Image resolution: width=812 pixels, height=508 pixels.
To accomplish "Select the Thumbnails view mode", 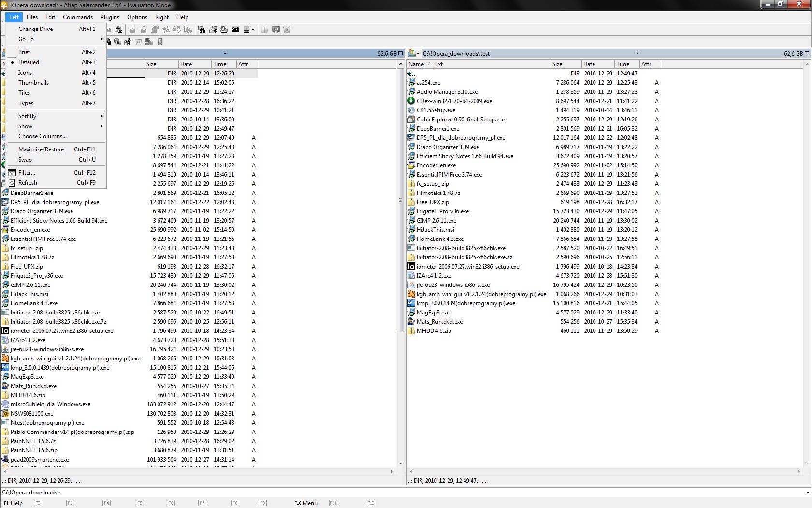I will pyautogui.click(x=57, y=83).
